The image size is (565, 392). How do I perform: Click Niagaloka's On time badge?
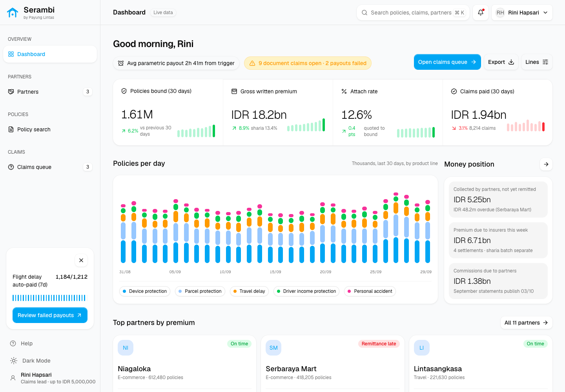click(239, 344)
